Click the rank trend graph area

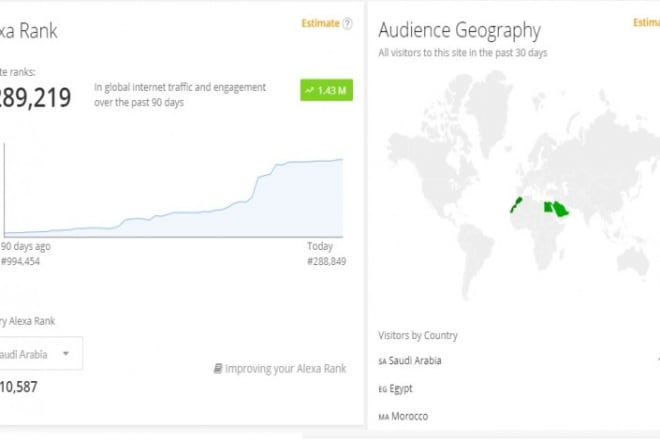click(173, 190)
